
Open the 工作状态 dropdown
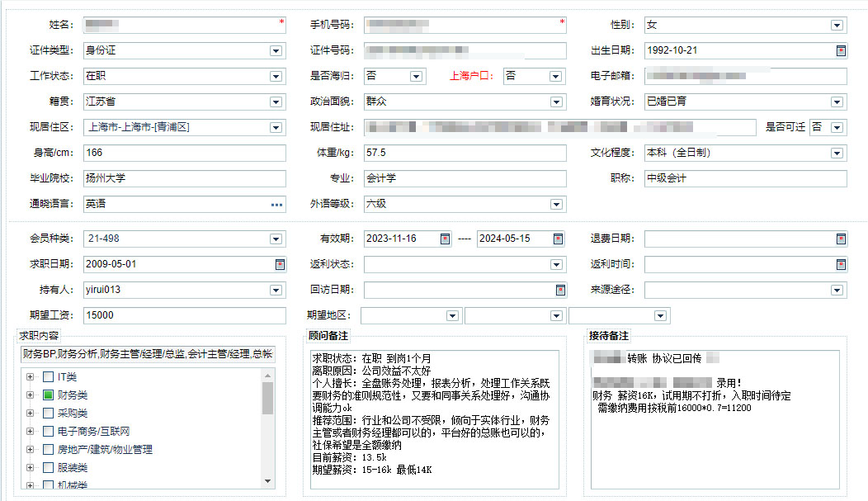(276, 77)
